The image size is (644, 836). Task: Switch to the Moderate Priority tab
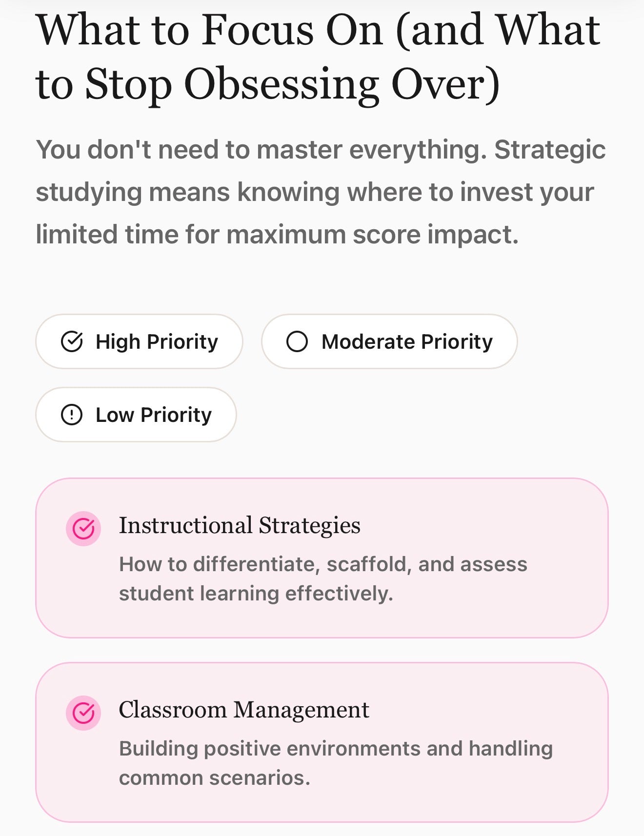389,341
